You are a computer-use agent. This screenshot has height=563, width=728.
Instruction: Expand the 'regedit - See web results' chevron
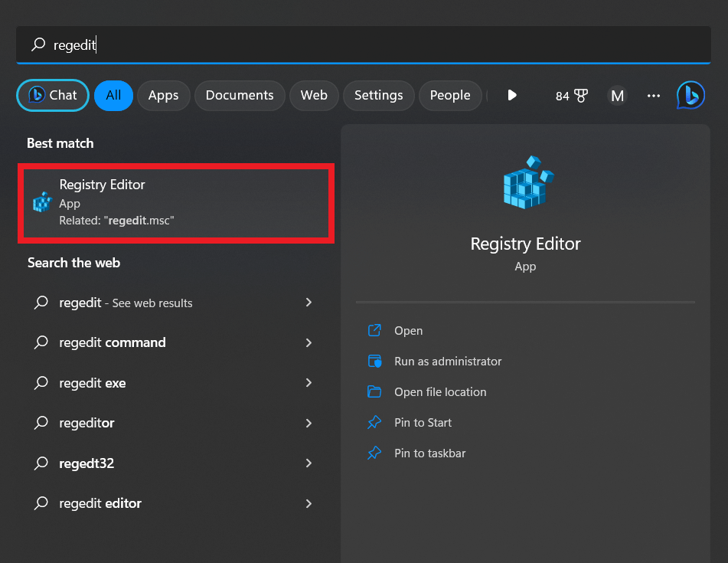[x=309, y=303]
